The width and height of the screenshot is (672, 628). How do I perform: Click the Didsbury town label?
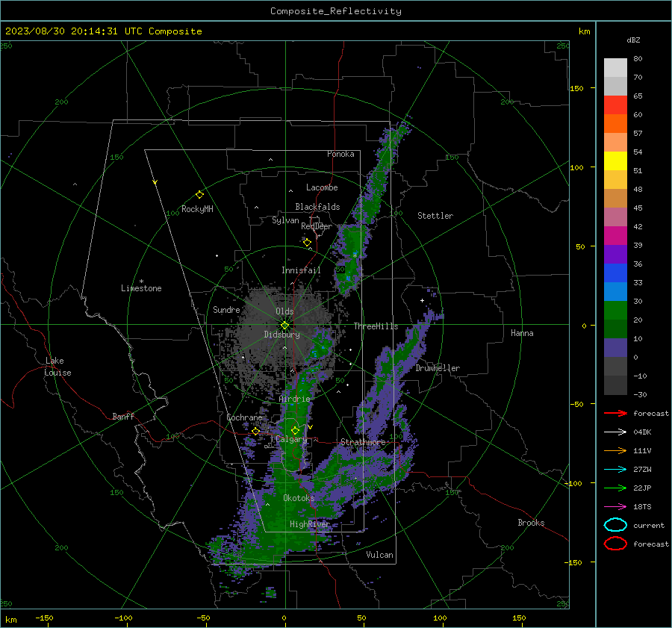pos(282,335)
